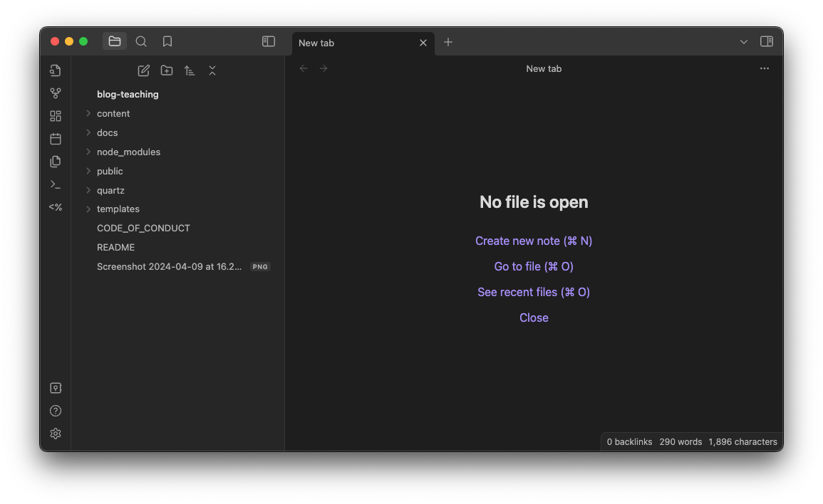Click the Templater icon in ribbon
823x504 pixels.
[55, 207]
